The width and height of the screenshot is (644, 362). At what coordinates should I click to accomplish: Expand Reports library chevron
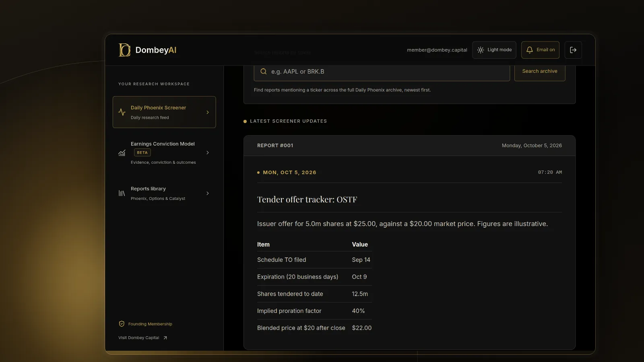[x=208, y=193]
